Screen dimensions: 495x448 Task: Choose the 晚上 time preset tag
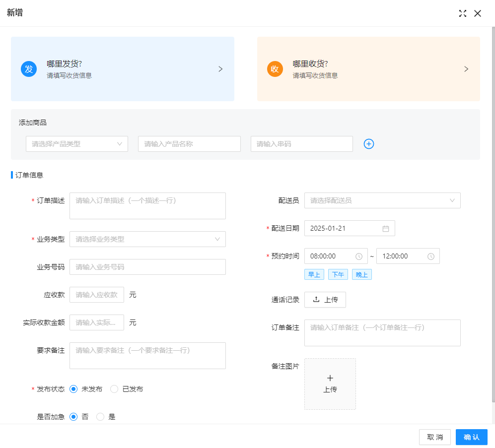click(362, 274)
